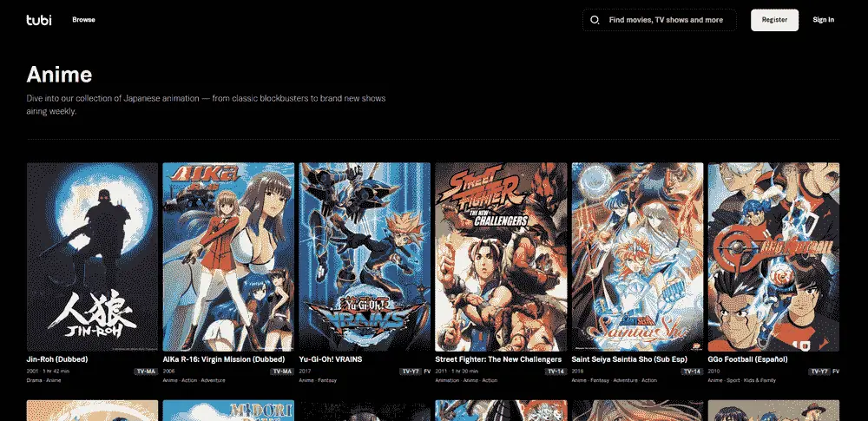The height and width of the screenshot is (421, 868).
Task: Click the GGo Football (Español) title
Action: pyautogui.click(x=747, y=359)
